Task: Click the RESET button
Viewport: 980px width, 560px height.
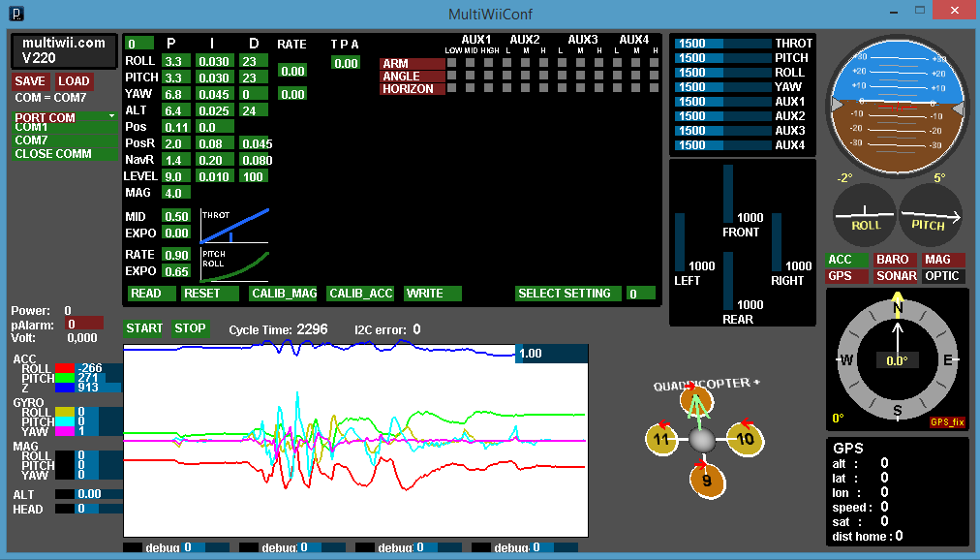Action: click(x=209, y=294)
